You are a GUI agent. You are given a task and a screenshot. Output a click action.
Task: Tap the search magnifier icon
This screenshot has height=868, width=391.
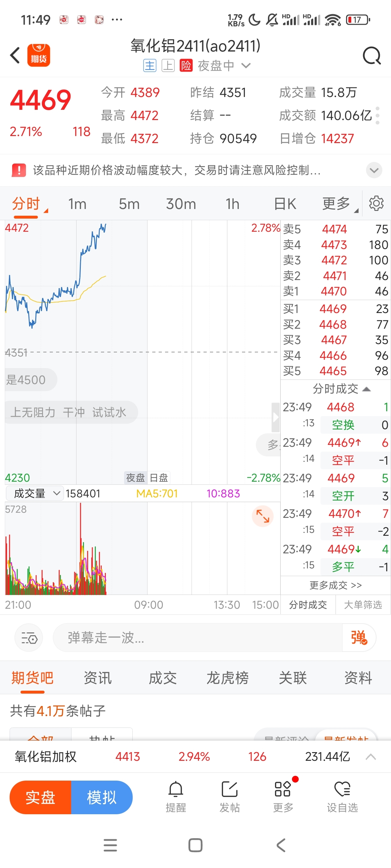point(372,56)
